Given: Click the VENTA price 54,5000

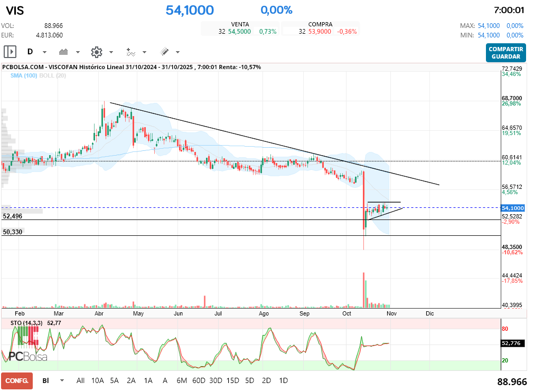Looking at the screenshot, I should [x=239, y=32].
